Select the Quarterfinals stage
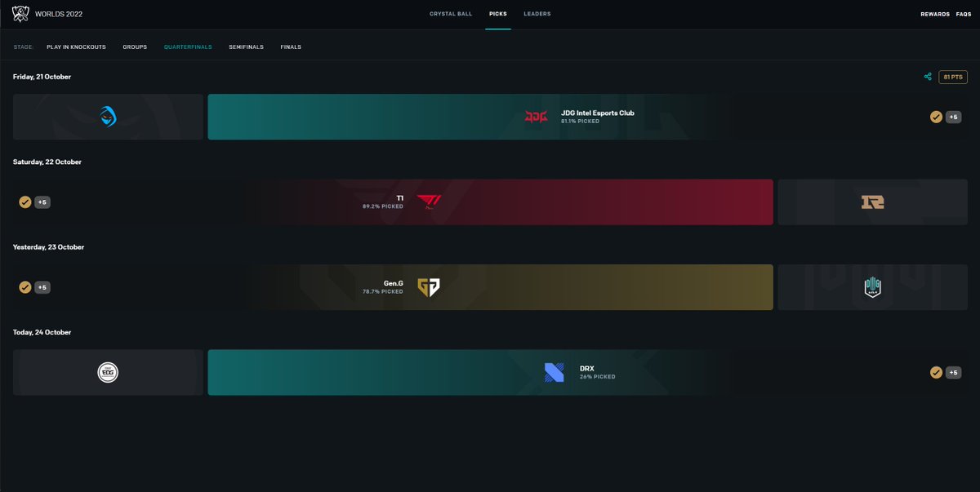The width and height of the screenshot is (980, 492). [188, 47]
